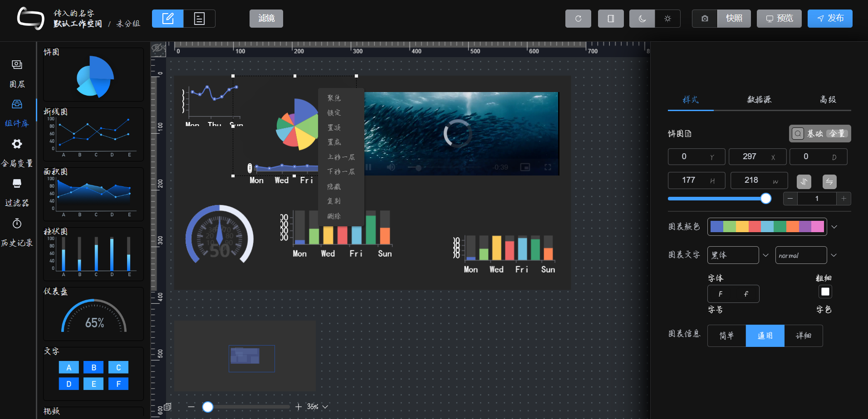Click the layout panel toggle icon
Image resolution: width=868 pixels, height=419 pixels.
611,19
